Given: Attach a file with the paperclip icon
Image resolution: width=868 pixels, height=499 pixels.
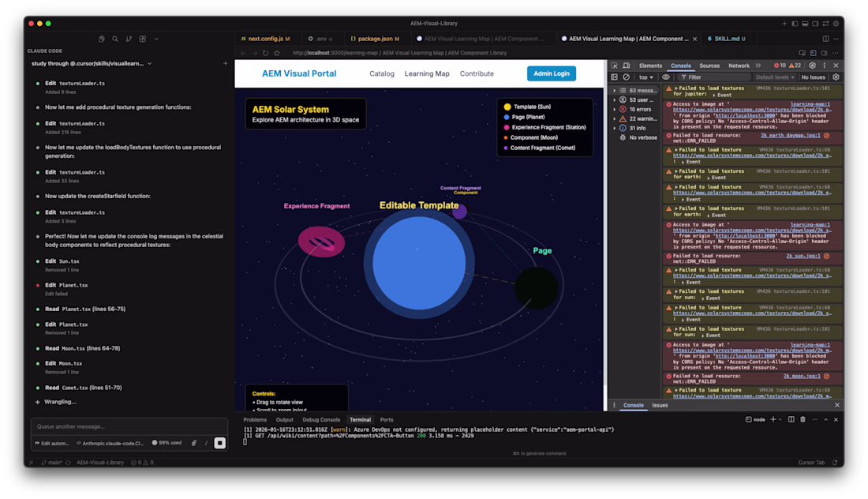Looking at the screenshot, I should 194,443.
